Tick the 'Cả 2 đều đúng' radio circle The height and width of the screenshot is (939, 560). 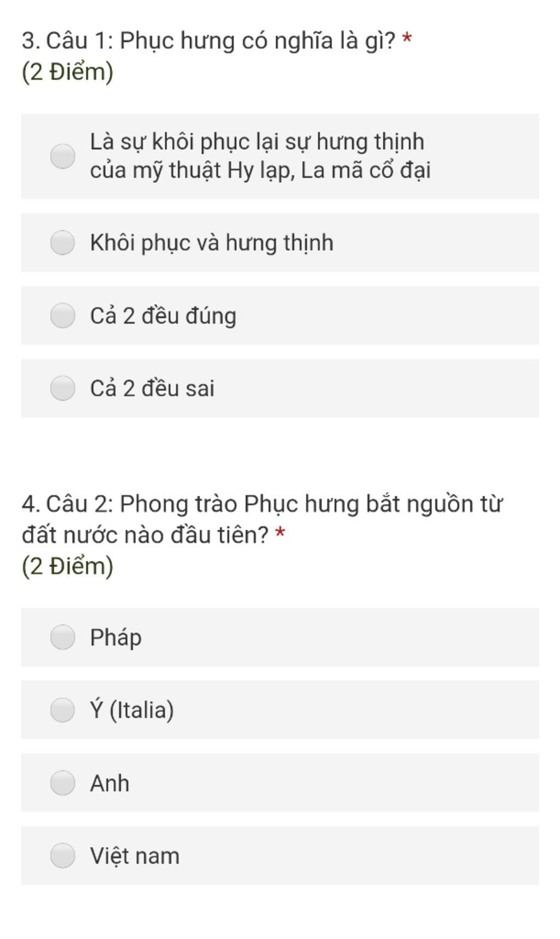pyautogui.click(x=63, y=315)
